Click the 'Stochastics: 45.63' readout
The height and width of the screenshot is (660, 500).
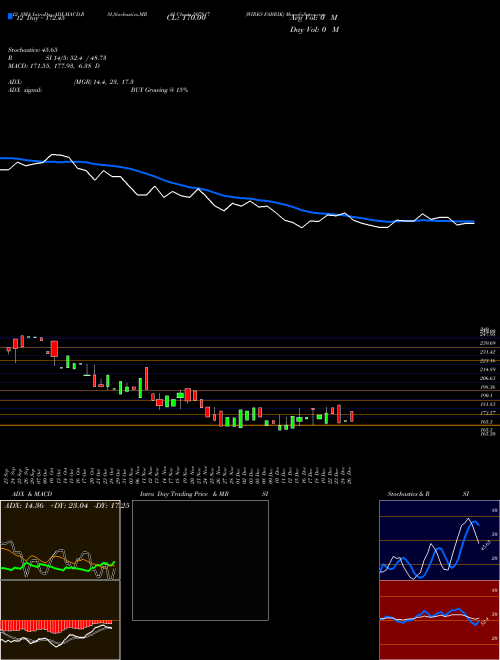pyautogui.click(x=33, y=49)
